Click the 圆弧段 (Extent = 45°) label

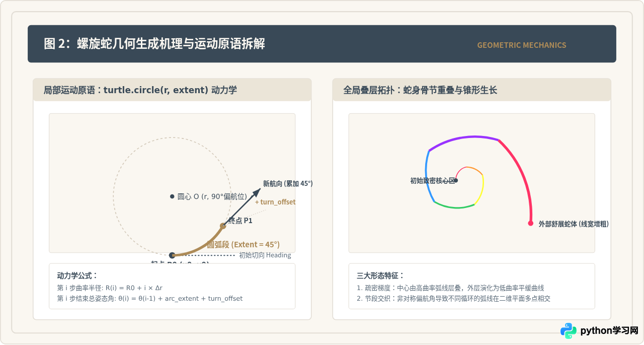(x=244, y=245)
